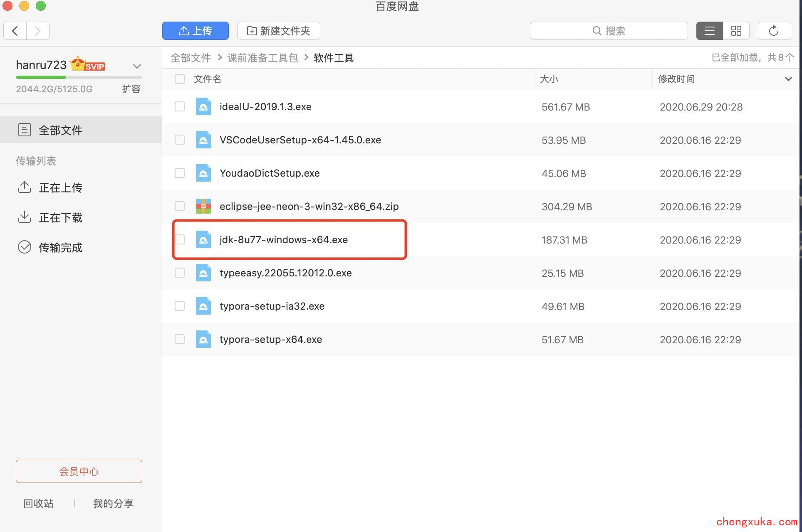Click the typora-setup-ia32.exe file icon
Image resolution: width=802 pixels, height=532 pixels.
(203, 306)
